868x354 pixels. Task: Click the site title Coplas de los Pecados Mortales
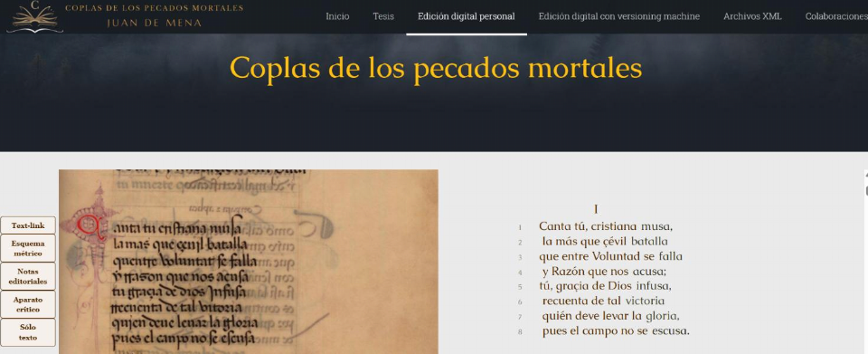tap(154, 8)
